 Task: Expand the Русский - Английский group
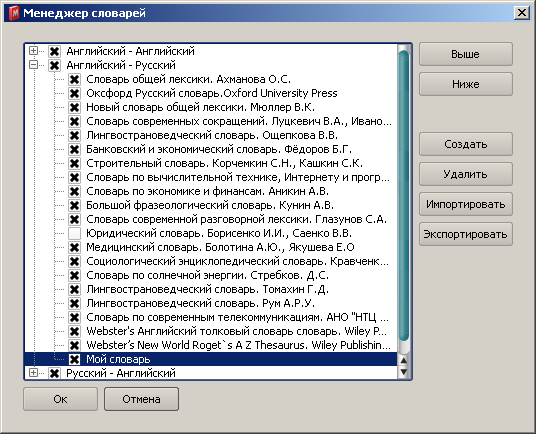(33, 372)
